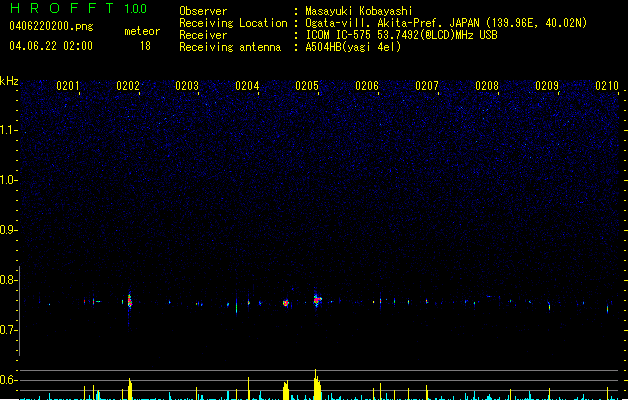The image size is (629, 400).
Task: Click the 0208 time marker
Action: coord(487,86)
